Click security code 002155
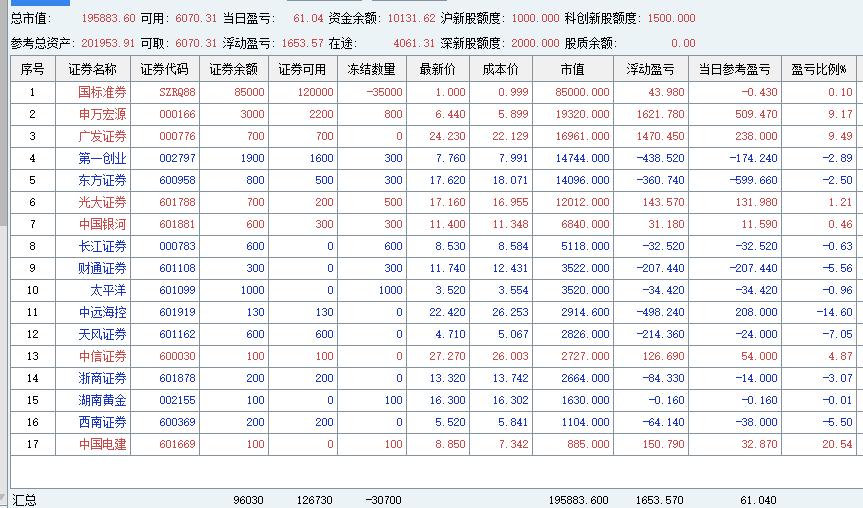This screenshot has height=508, width=863. 177,401
